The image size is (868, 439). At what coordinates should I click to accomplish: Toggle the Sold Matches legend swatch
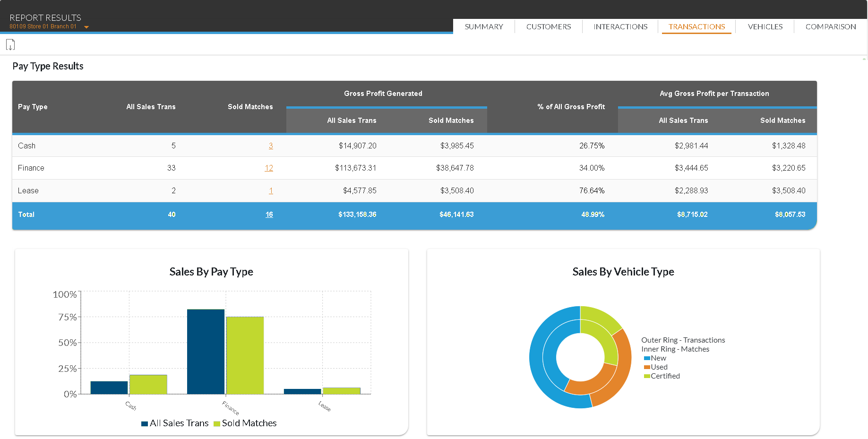click(217, 424)
